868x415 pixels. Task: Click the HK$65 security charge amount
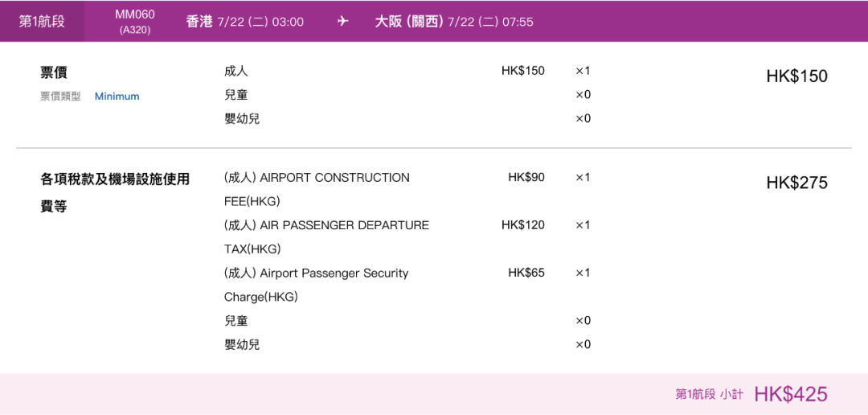pyautogui.click(x=526, y=273)
